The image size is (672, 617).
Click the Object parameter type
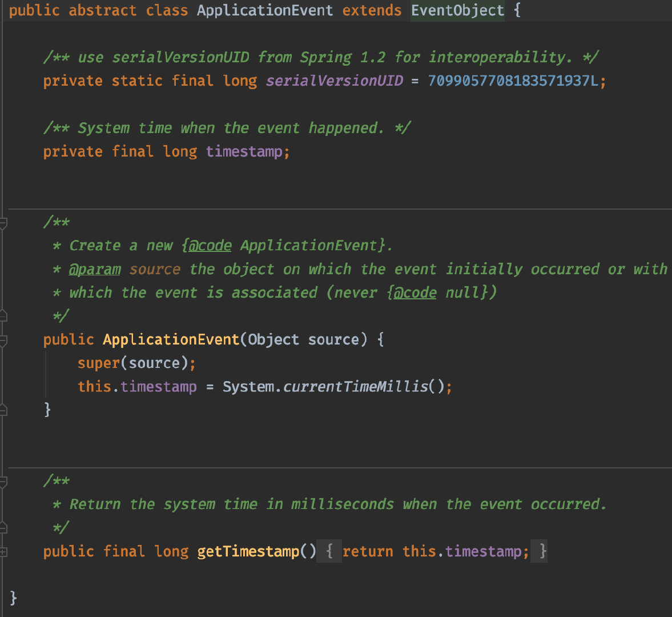click(273, 339)
